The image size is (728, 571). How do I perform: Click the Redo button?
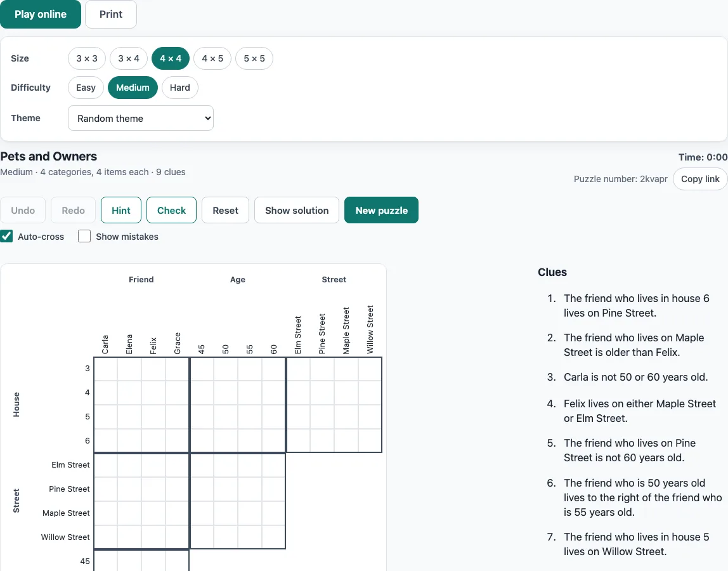74,210
